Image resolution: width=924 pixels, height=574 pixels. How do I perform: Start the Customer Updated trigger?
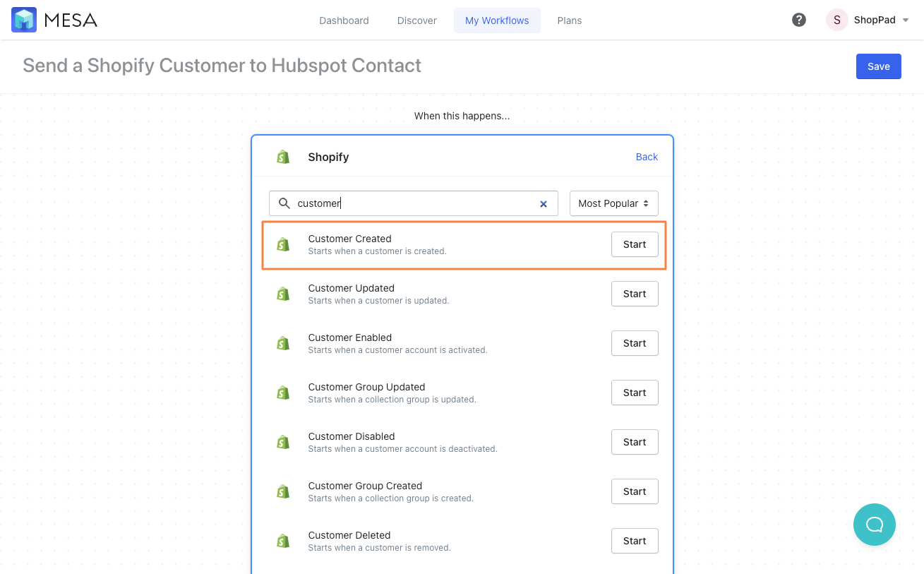click(x=635, y=294)
